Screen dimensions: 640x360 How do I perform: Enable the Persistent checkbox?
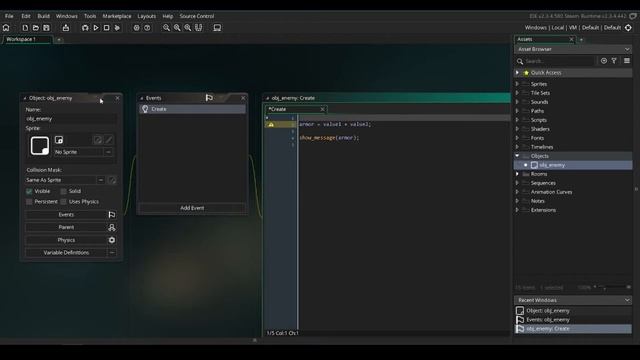point(29,202)
